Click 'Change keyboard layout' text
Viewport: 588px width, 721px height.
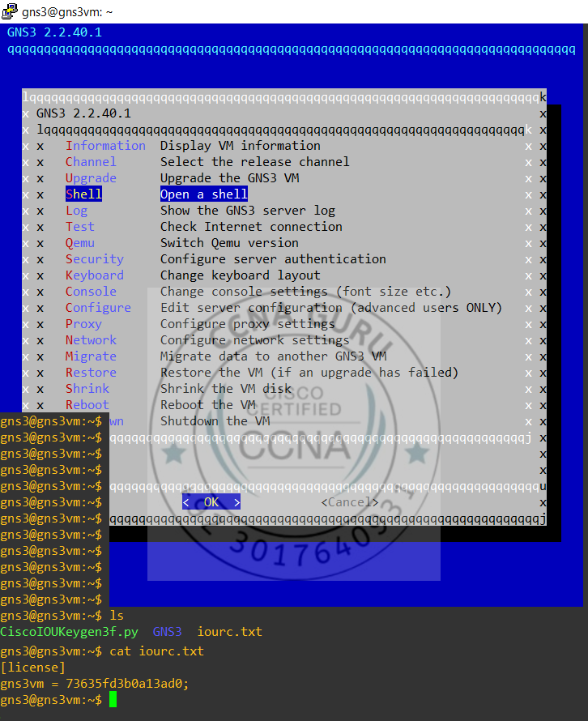241,275
